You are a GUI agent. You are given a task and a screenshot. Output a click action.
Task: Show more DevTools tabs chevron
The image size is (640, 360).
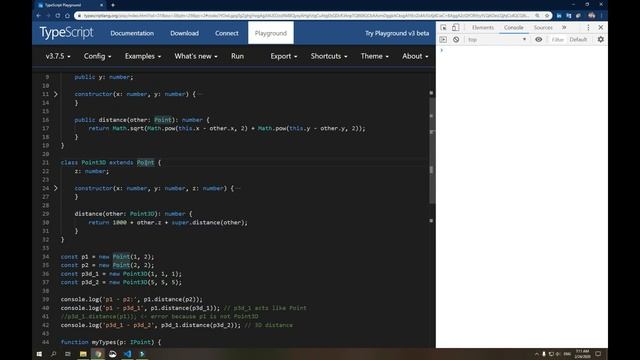click(564, 27)
